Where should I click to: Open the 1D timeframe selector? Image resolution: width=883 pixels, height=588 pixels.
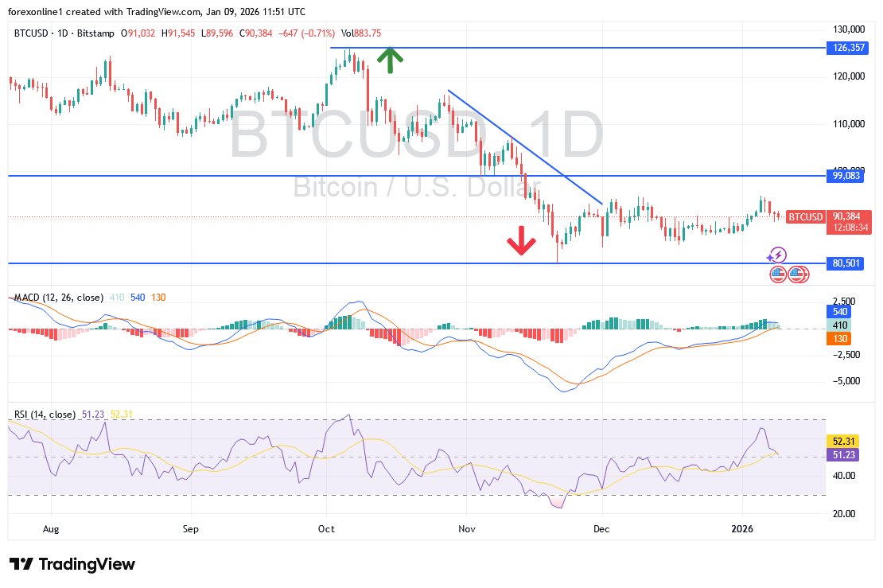coord(63,33)
